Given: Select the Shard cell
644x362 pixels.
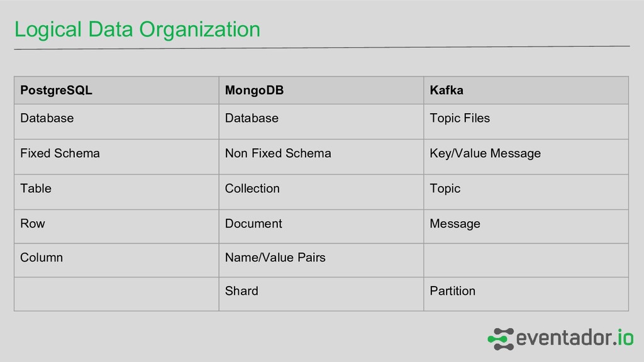Looking at the screenshot, I should click(241, 291).
